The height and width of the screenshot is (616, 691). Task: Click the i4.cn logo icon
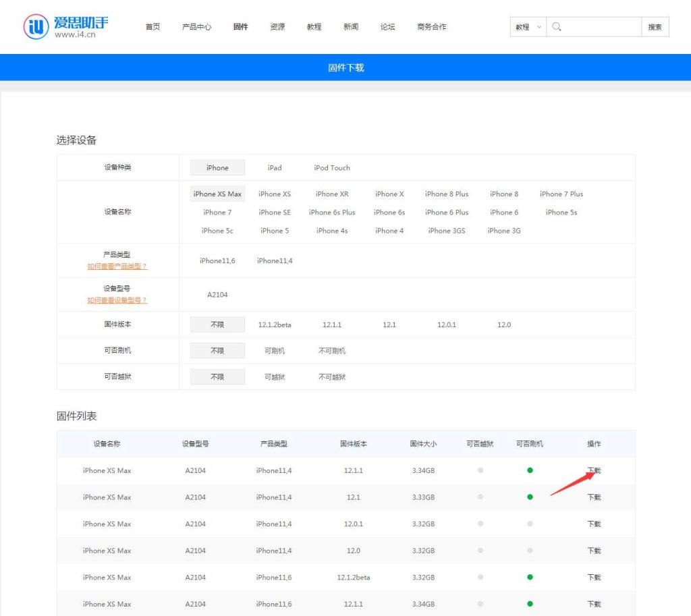click(36, 26)
